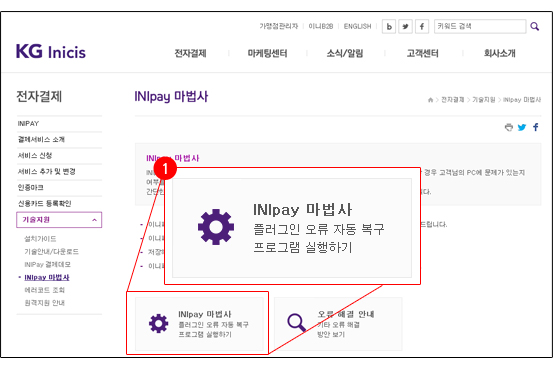Share page via Twitter bird icon

tap(522, 127)
